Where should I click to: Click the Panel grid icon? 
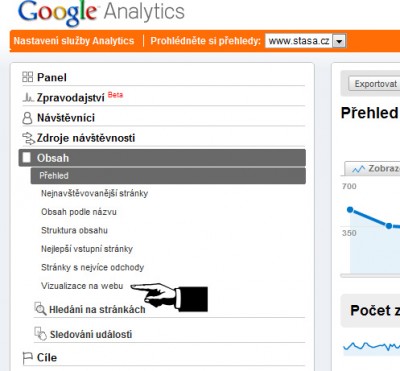27,77
